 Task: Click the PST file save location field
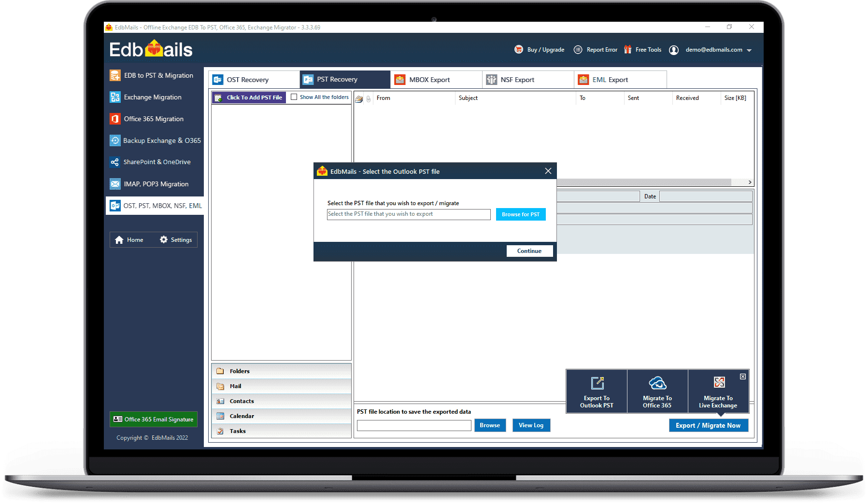pyautogui.click(x=414, y=425)
